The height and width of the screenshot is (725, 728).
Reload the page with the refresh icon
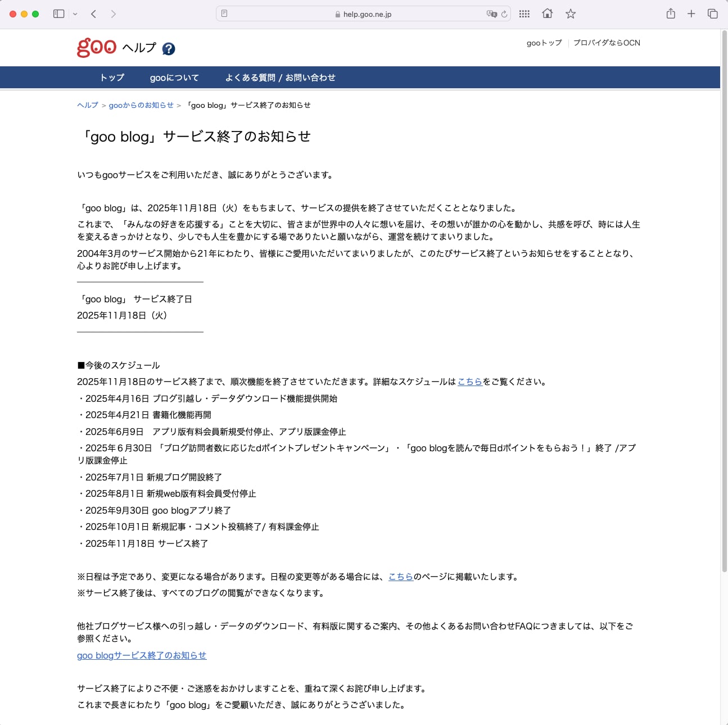click(x=504, y=14)
